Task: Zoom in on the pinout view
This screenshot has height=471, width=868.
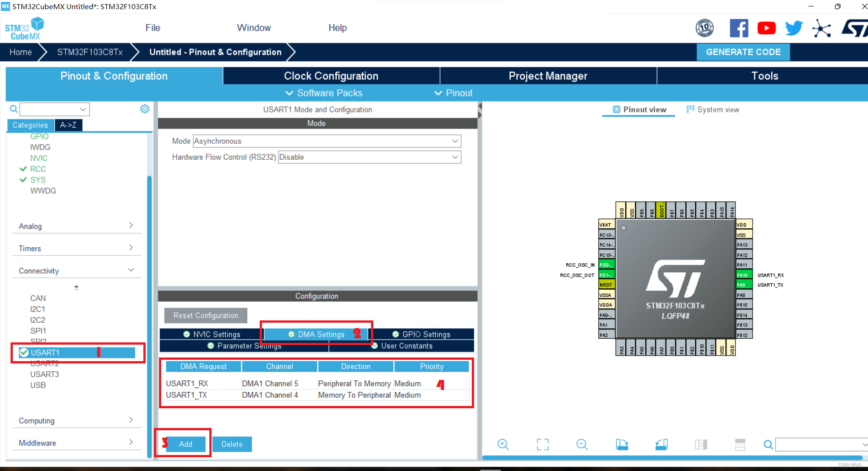Action: coord(503,444)
